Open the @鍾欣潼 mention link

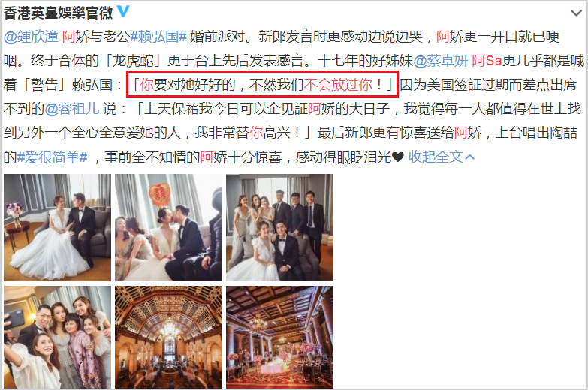click(31, 37)
